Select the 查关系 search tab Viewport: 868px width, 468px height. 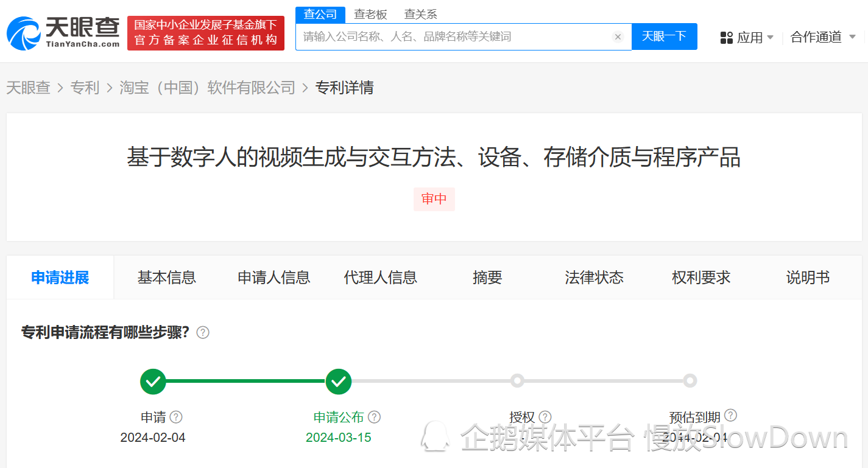(x=420, y=15)
